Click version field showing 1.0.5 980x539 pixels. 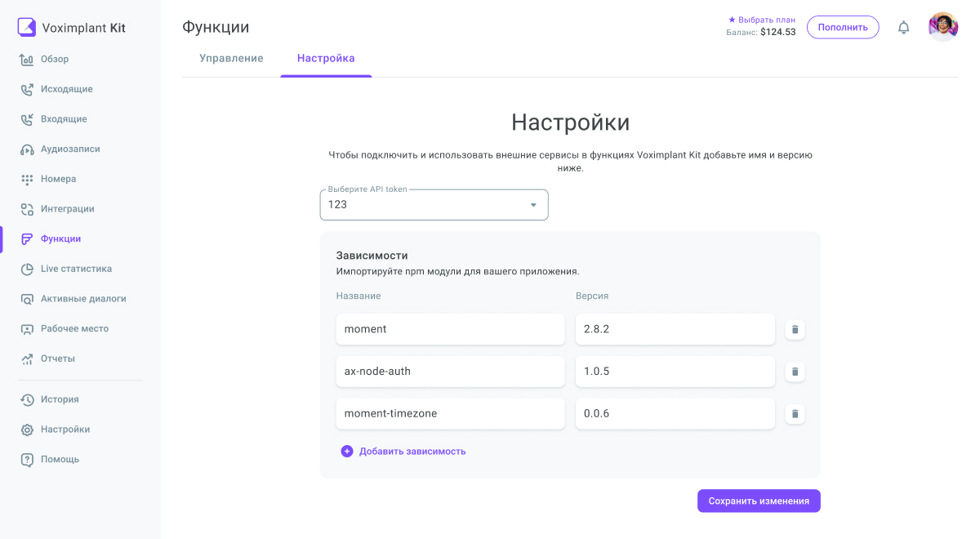coord(675,372)
